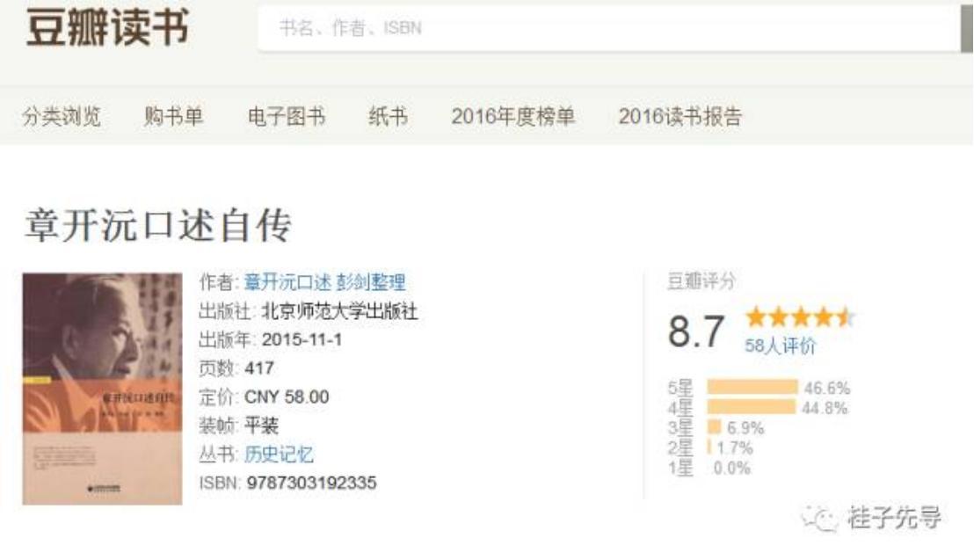Click the 彭剑整理 author link
The image size is (974, 560).
370,282
